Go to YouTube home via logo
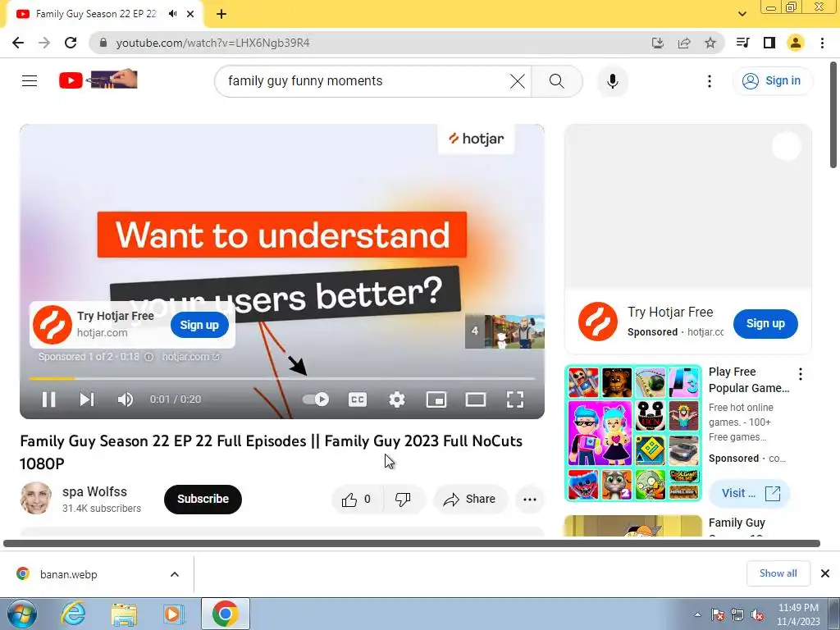The height and width of the screenshot is (630, 840). pyautogui.click(x=98, y=80)
